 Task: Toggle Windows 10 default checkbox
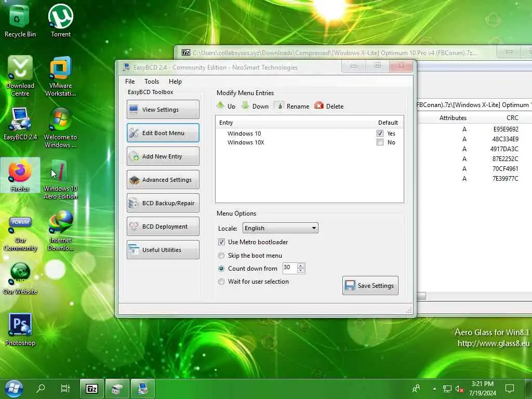(380, 134)
